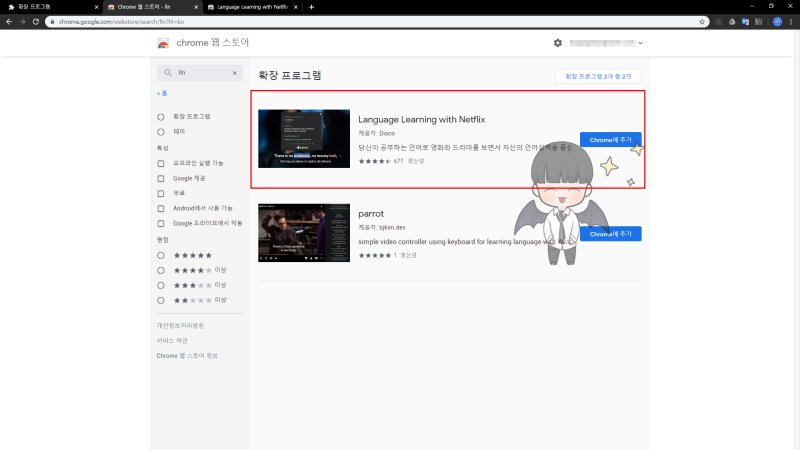Close the Language Learning with Netflix tab
Image resolution: width=800 pixels, height=450 pixels.
[295, 7]
